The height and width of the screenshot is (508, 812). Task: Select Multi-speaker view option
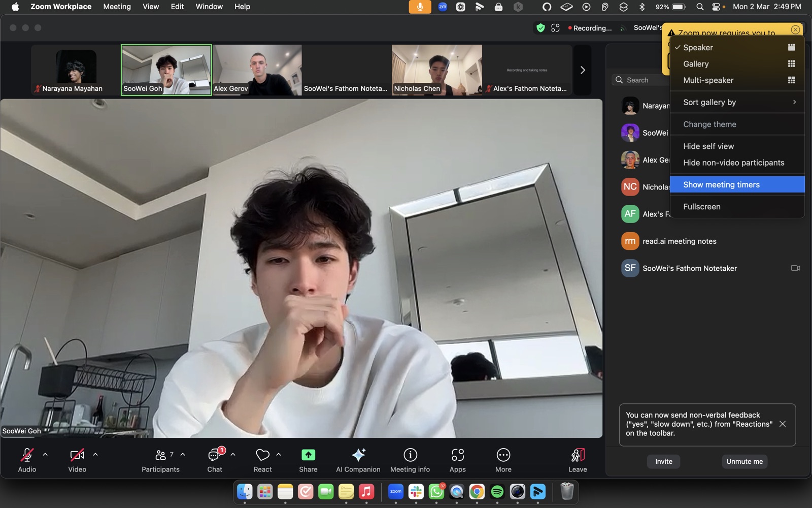pyautogui.click(x=737, y=80)
